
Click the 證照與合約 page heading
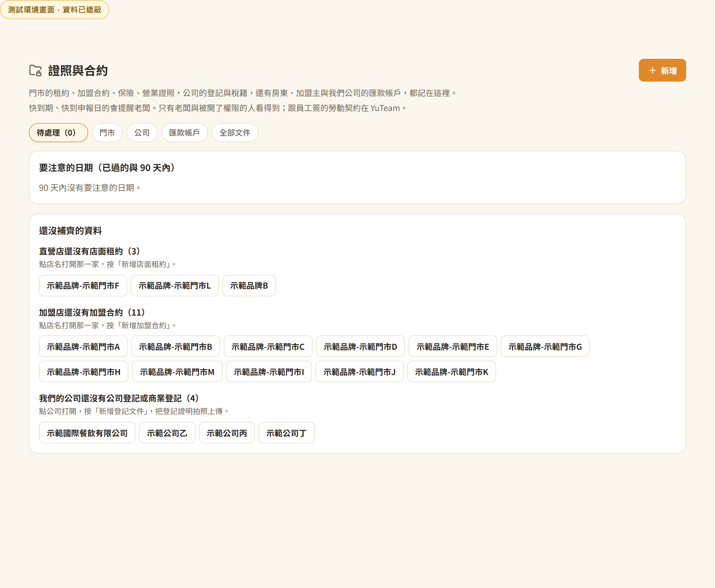(78, 70)
